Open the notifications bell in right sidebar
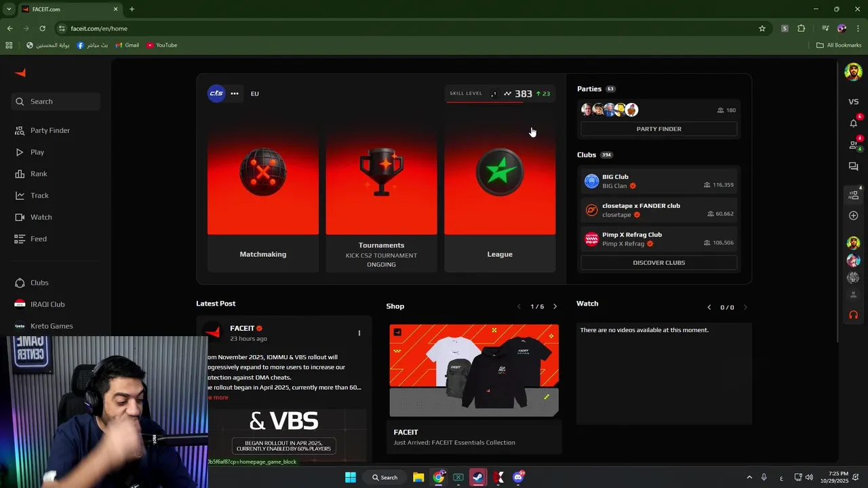 click(x=853, y=123)
